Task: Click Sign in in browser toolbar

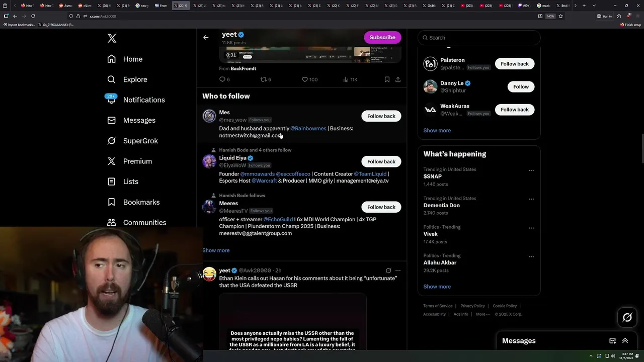Action: click(604, 16)
